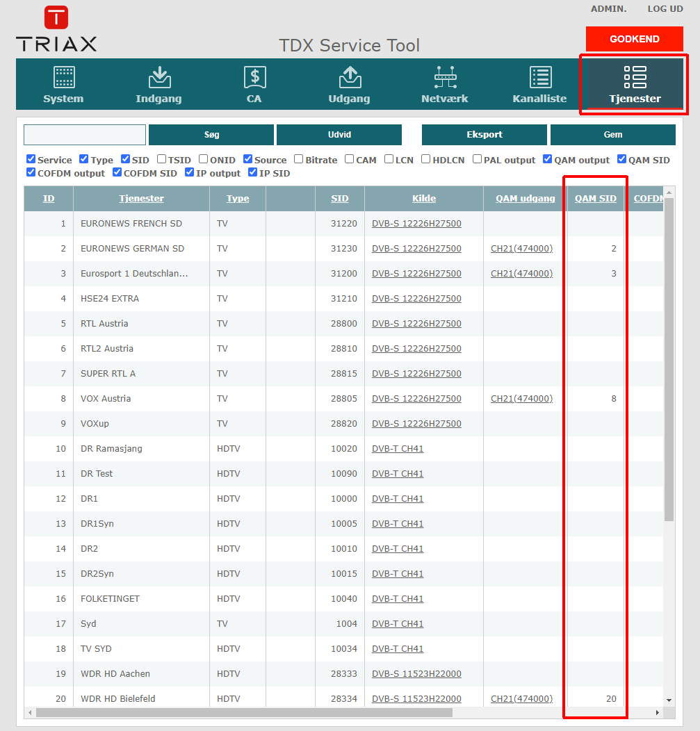
Task: Click the table horizontal scrollbar thumb
Action: (244, 713)
